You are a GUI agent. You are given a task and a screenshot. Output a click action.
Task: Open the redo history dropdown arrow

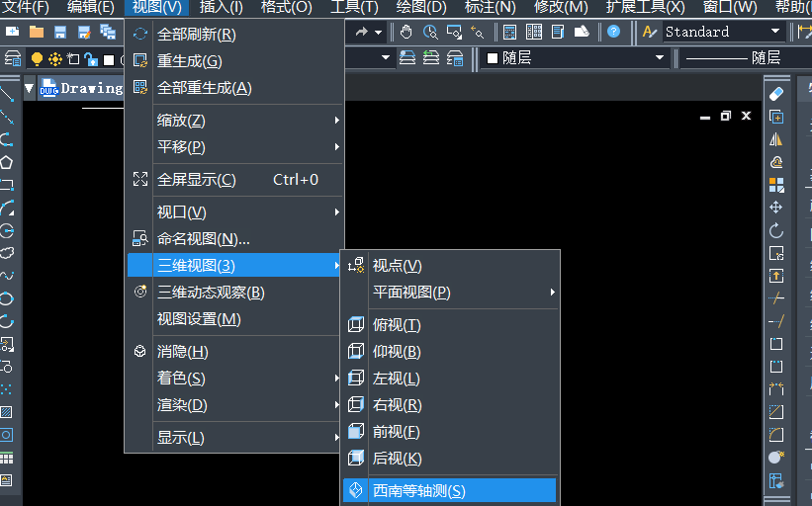pos(379,32)
